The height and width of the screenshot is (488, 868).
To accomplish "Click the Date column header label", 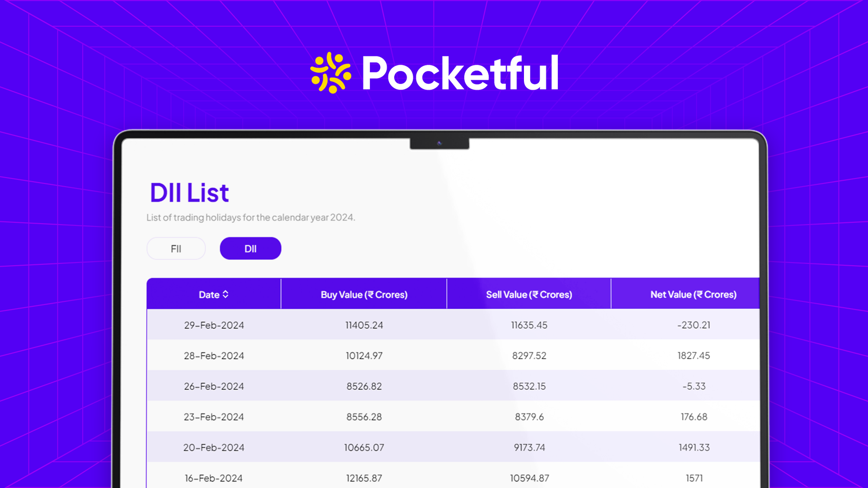I will coord(209,295).
